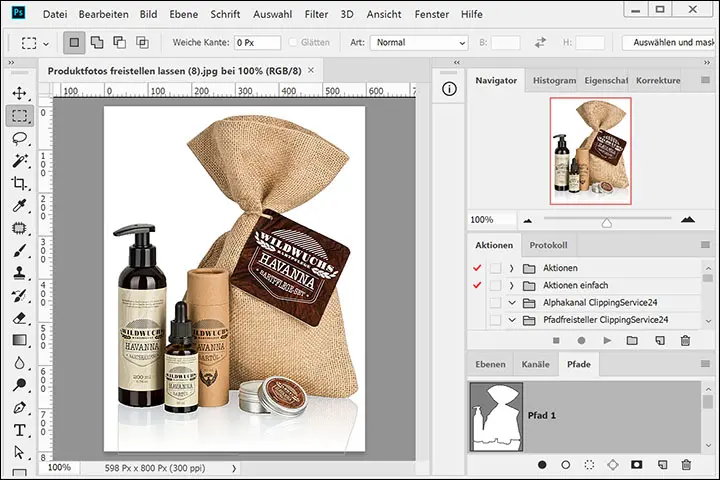Enable the Glätten checkbox
Image resolution: width=720 pixels, height=480 pixels.
(292, 42)
